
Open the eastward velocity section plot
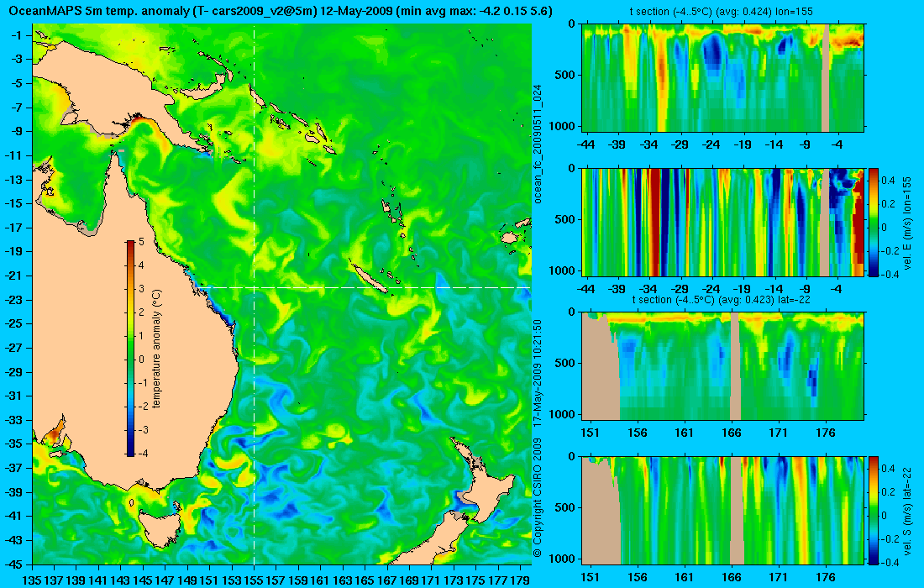pyautogui.click(x=722, y=222)
